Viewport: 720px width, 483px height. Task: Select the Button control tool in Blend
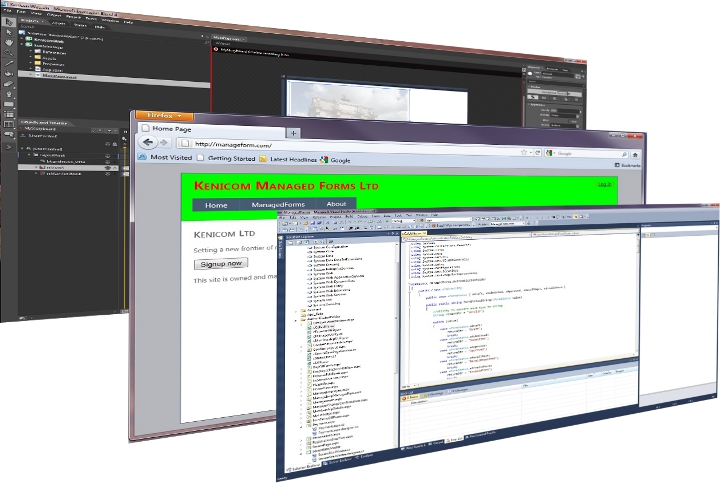tap(9, 135)
